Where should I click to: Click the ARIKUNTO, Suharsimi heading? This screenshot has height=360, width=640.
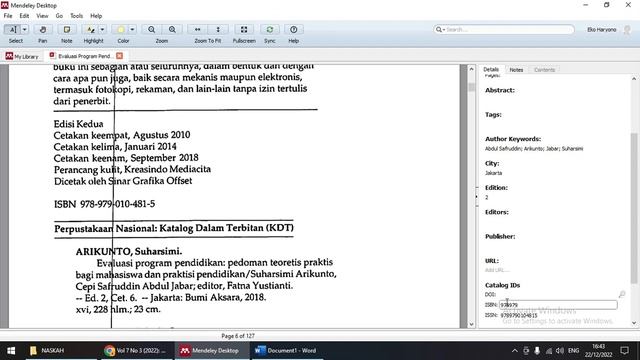[129, 251]
